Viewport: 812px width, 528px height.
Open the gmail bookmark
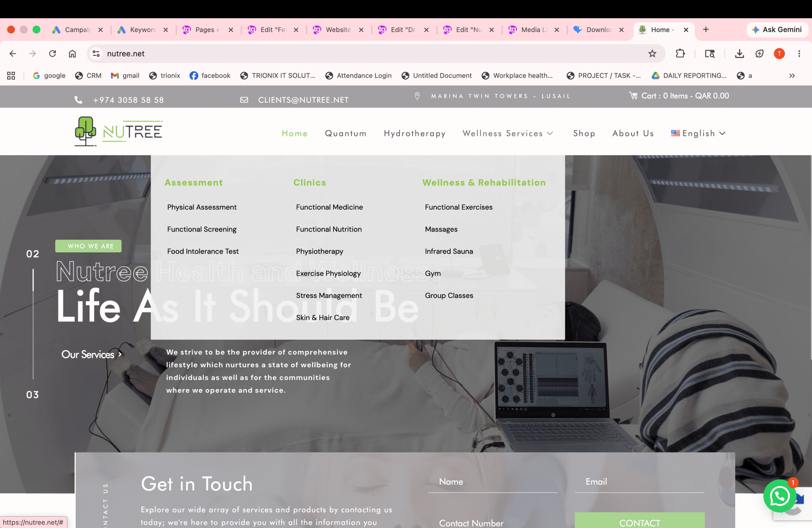pos(125,76)
